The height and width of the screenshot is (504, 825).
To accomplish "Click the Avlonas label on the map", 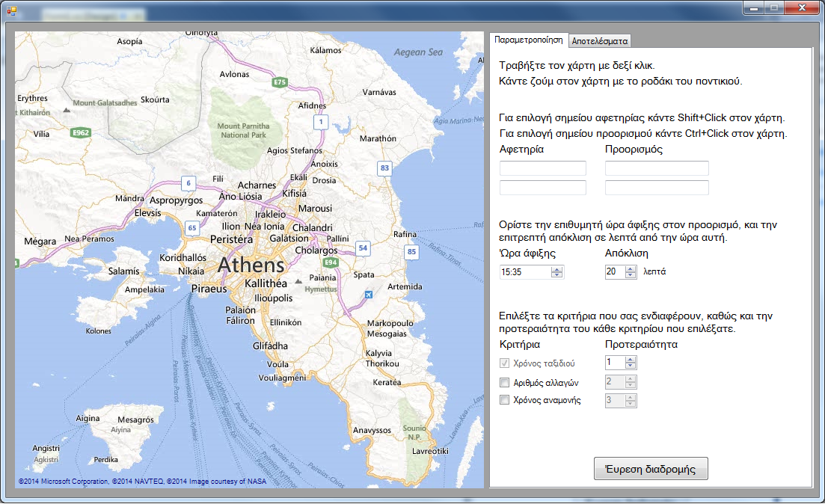I will (234, 74).
